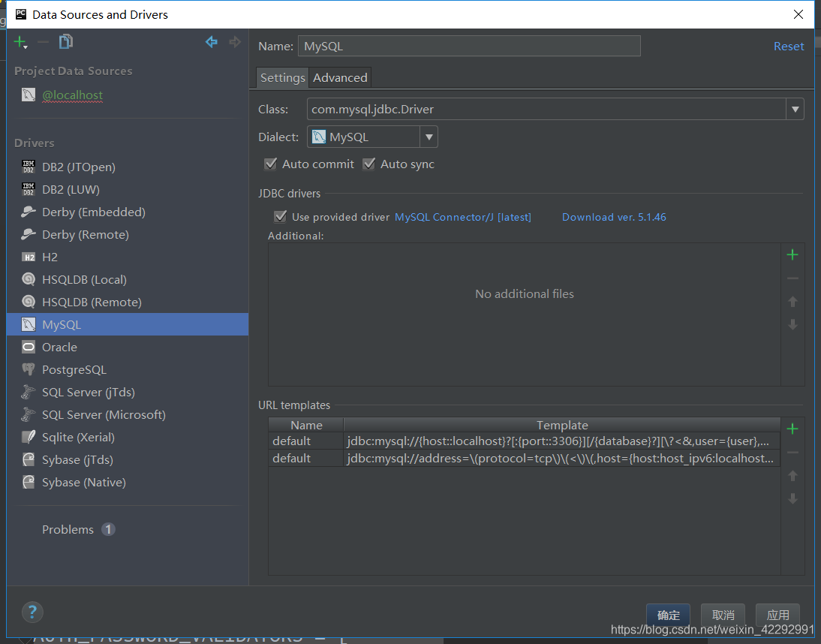This screenshot has height=644, width=821.
Task: Click the Name input field
Action: pos(469,46)
